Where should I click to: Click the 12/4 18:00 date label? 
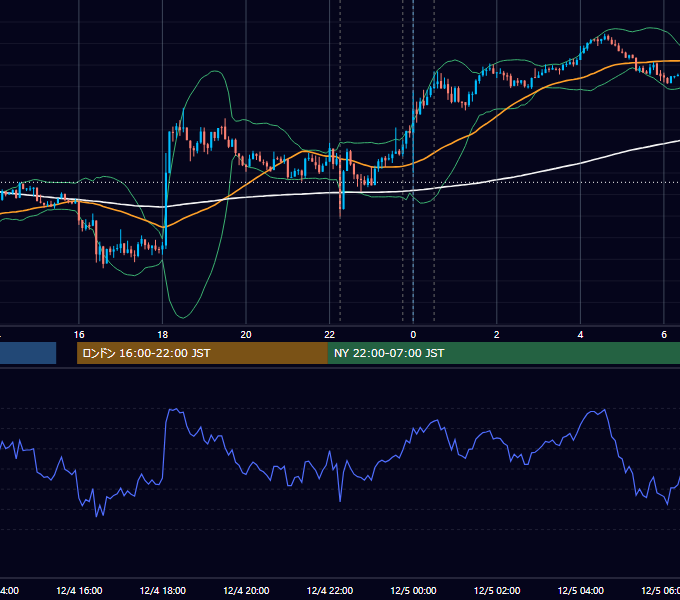pos(163,590)
